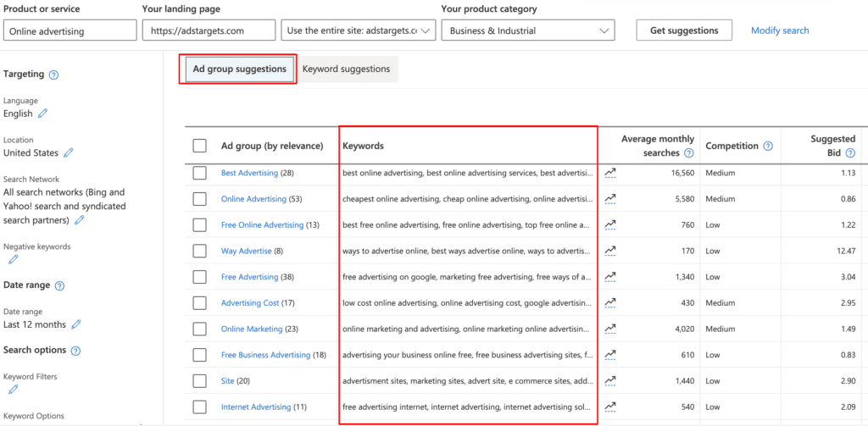Select the Ad group suggestions tab
Viewport: 868px width, 426px height.
239,69
